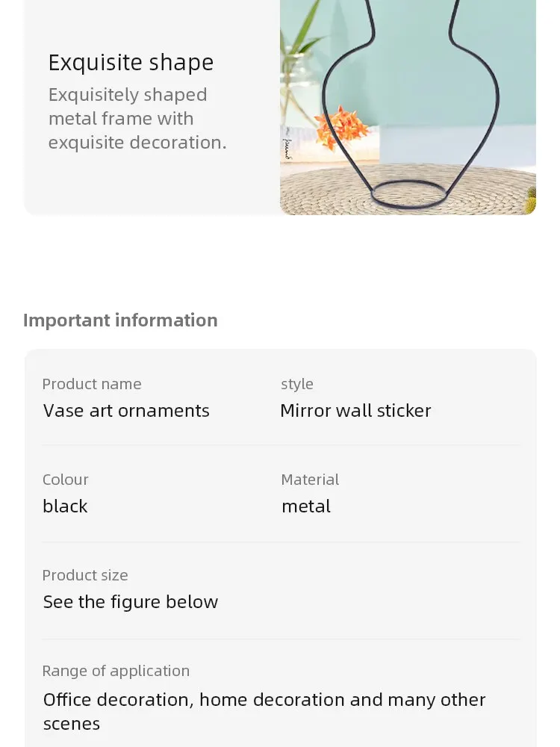This screenshot has height=747, width=560.
Task: Click the Exquisite shape heading
Action: [131, 63]
